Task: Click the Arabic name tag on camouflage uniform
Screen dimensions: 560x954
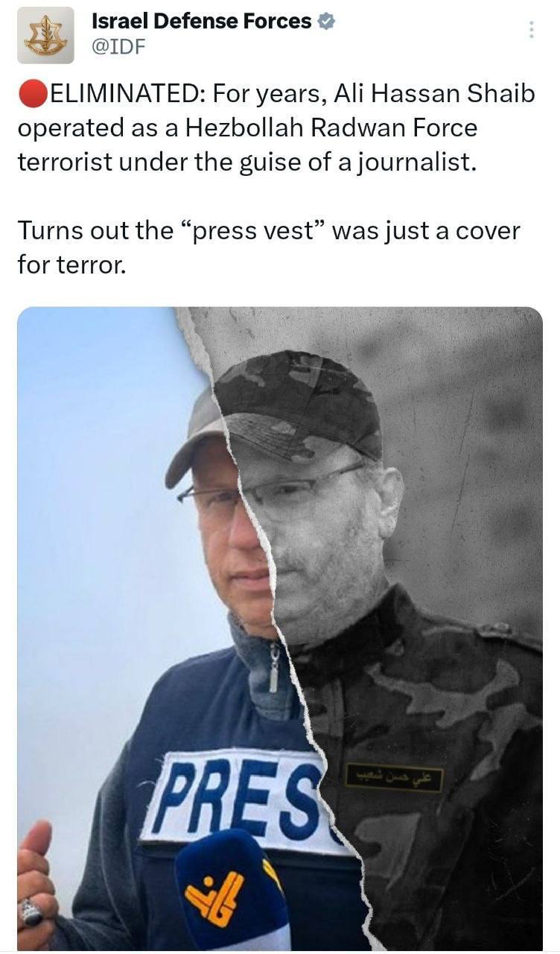Action: (x=394, y=780)
